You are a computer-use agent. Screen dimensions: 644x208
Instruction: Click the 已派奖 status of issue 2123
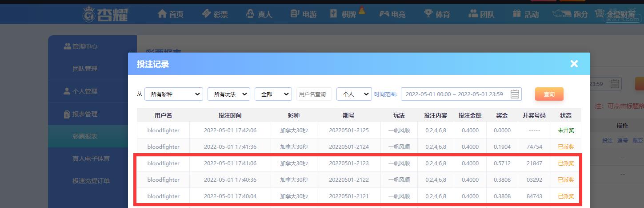566,163
